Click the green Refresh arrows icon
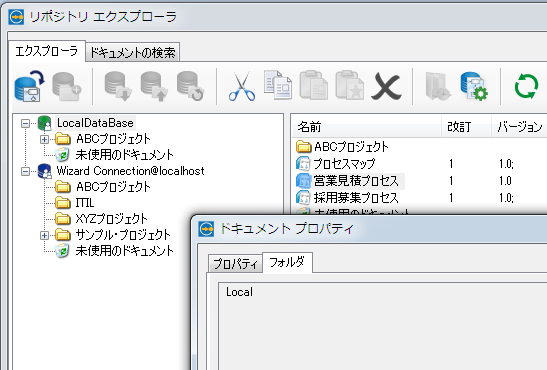 [526, 86]
